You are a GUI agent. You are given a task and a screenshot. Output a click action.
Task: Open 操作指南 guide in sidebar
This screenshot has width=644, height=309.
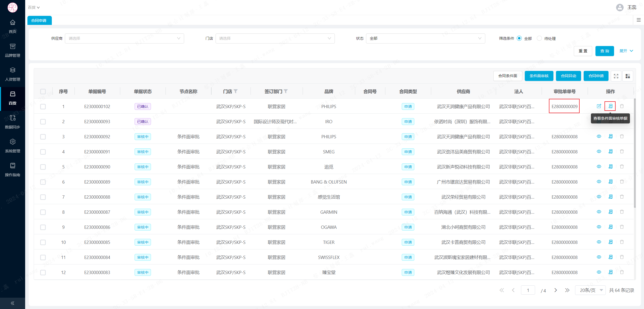click(13, 170)
